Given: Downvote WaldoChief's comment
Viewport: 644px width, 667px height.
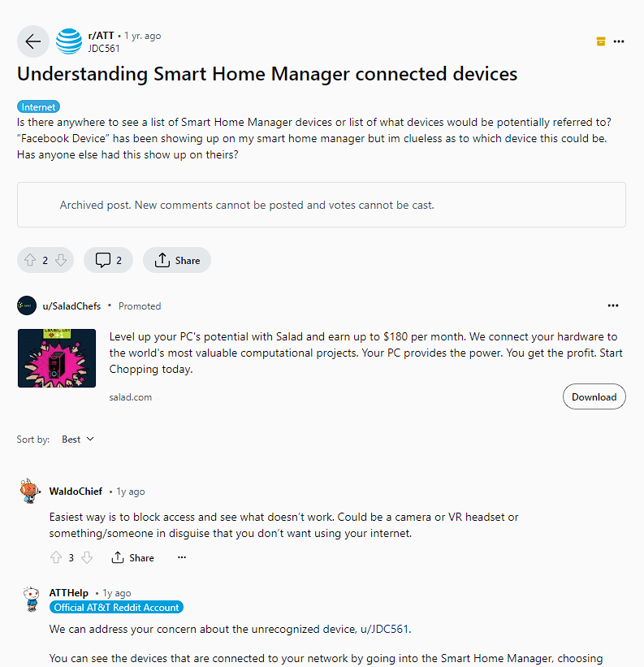Looking at the screenshot, I should click(x=87, y=557).
